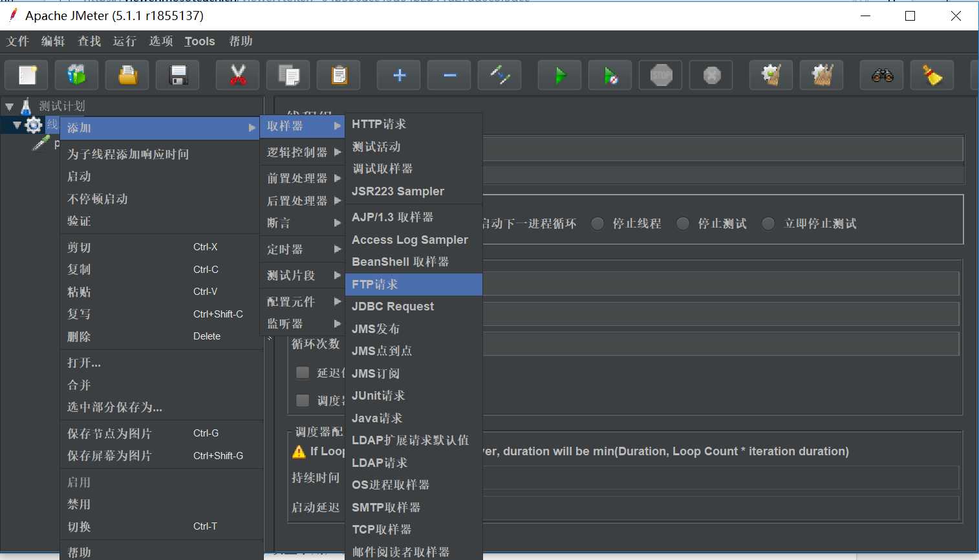The image size is (979, 560).
Task: Click 保存节点为图片 menu entry
Action: tap(161, 433)
